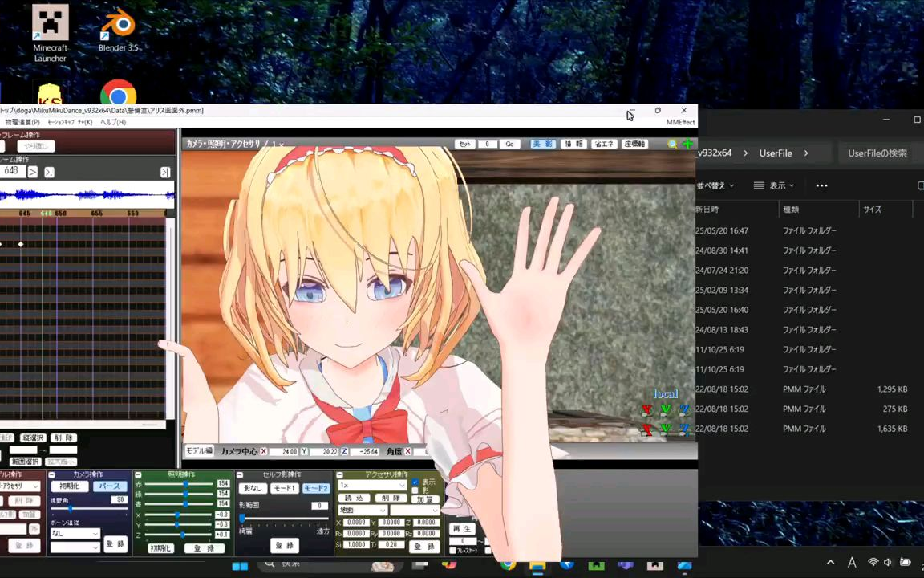924x578 pixels.
Task: Open the Minecraft Launcher desktop shortcut
Action: (x=50, y=33)
